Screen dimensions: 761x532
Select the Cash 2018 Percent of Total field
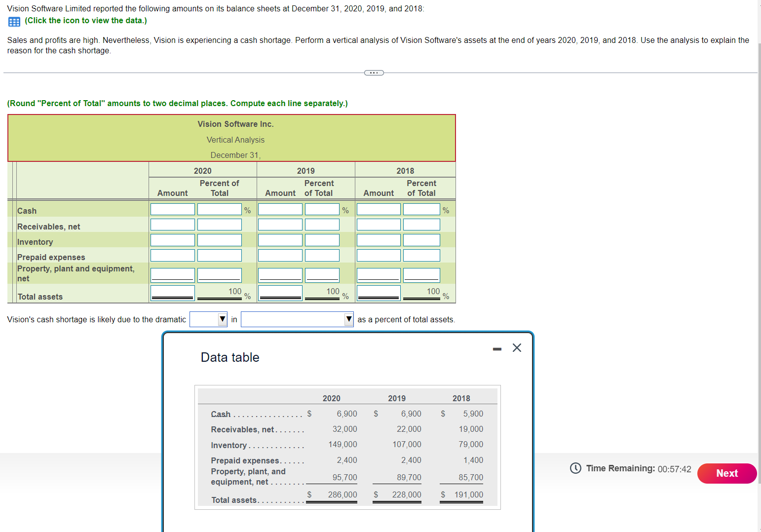coord(421,209)
